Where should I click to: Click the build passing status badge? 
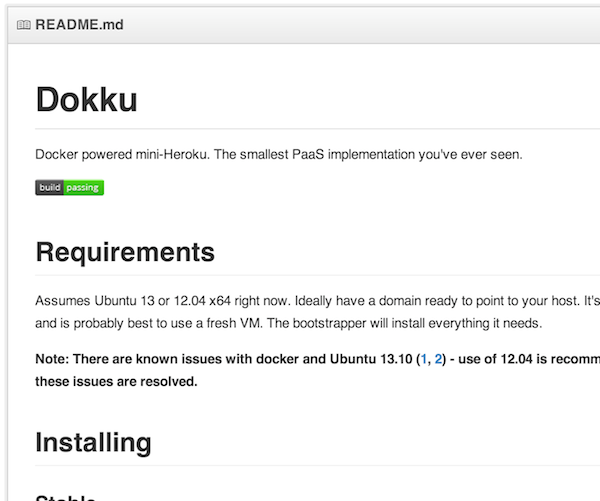click(70, 187)
